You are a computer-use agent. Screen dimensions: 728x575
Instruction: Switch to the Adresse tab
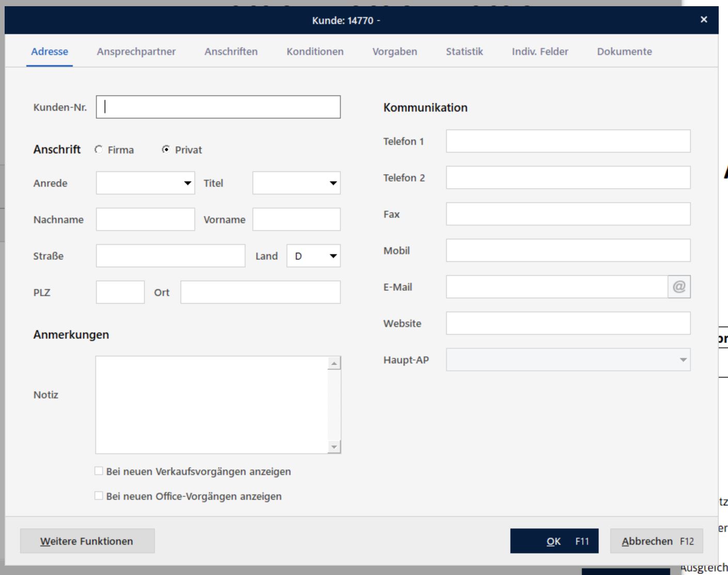[x=50, y=52]
